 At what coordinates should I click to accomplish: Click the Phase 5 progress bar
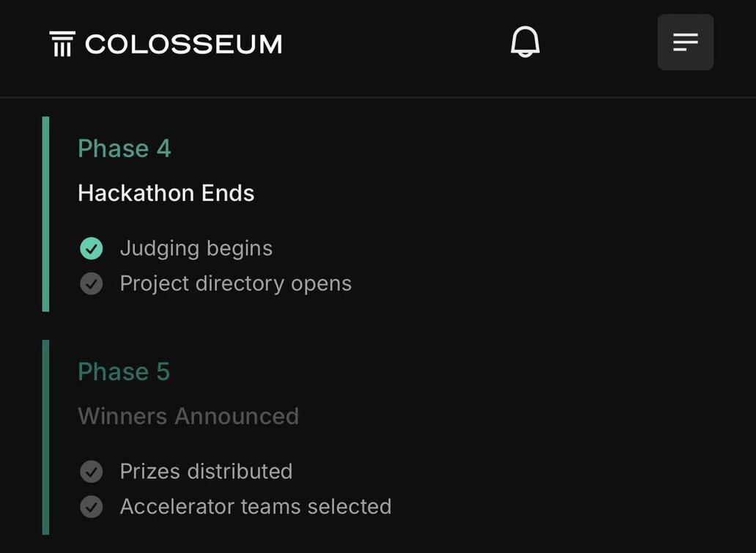(46, 437)
